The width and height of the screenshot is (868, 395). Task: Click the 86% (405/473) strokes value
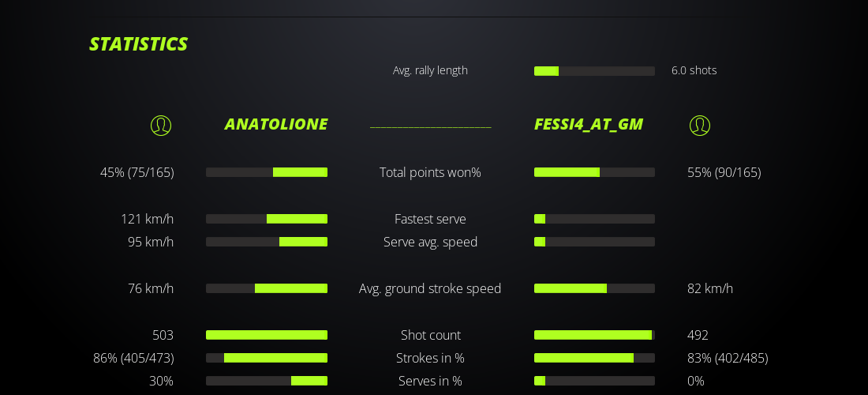(x=133, y=358)
